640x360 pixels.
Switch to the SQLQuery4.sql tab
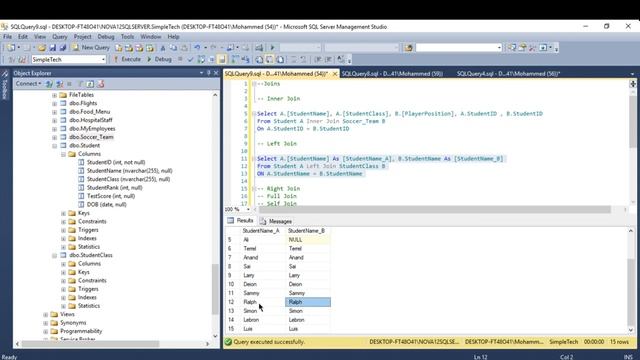pos(508,74)
